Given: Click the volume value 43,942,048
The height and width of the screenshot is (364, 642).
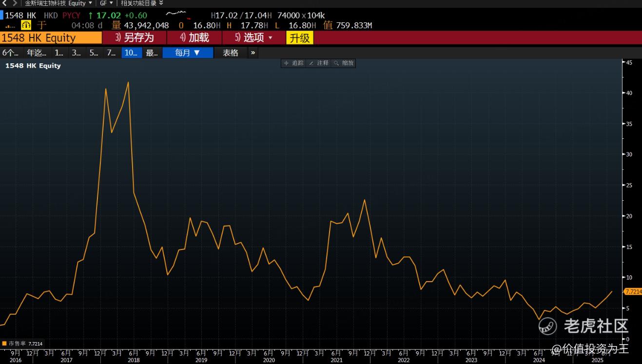Looking at the screenshot, I should pos(147,25).
